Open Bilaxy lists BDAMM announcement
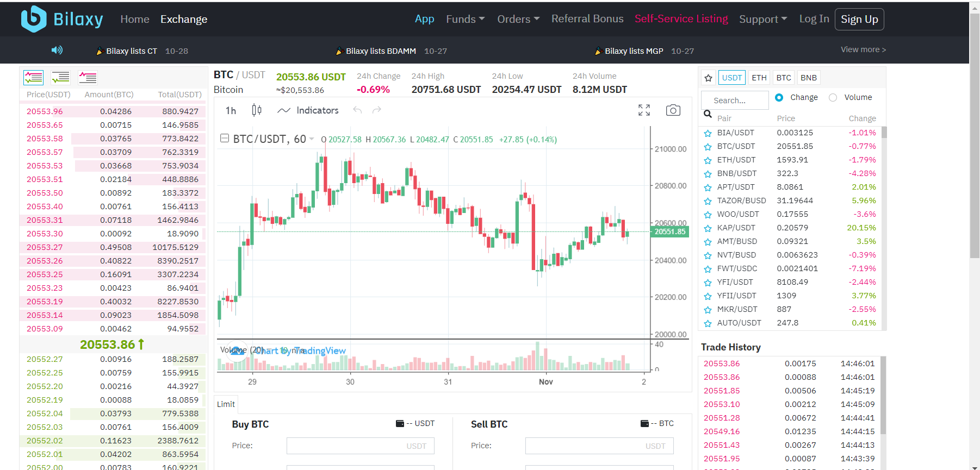The width and height of the screenshot is (980, 470). [x=381, y=51]
